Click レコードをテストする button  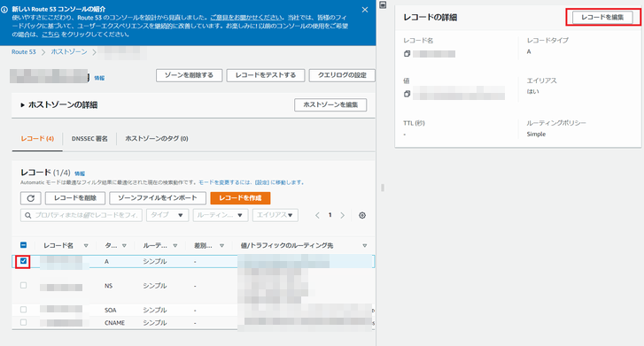pyautogui.click(x=266, y=75)
